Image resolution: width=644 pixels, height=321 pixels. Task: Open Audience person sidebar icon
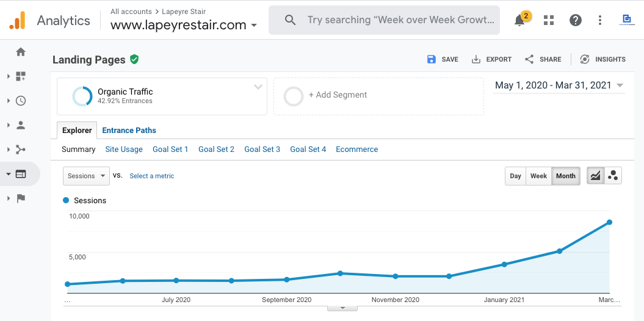21,125
